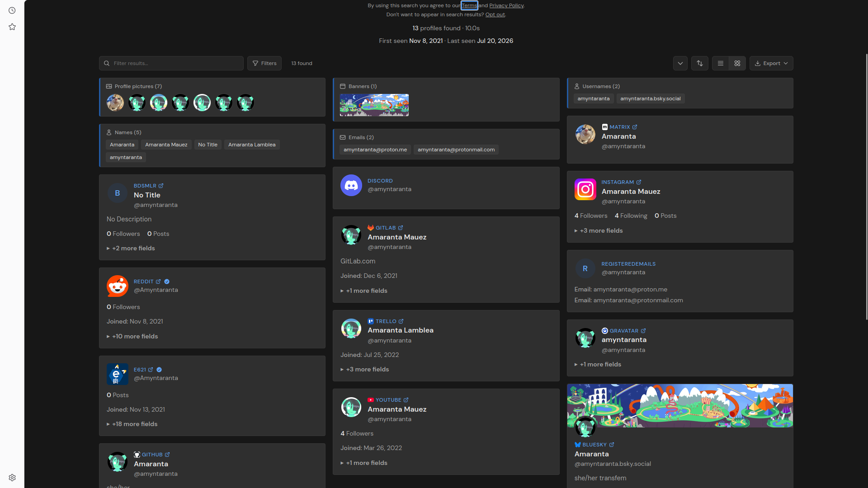Screen dimensions: 868x488
Task: Expand E621 +18 more fields
Action: 132,424
